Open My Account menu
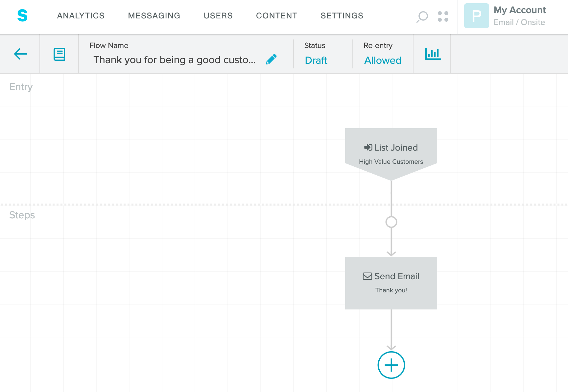This screenshot has width=568, height=392. coord(520,10)
